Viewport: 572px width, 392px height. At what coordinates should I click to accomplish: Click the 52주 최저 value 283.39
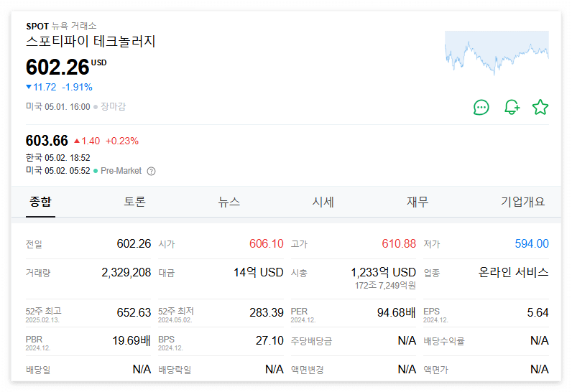point(267,312)
